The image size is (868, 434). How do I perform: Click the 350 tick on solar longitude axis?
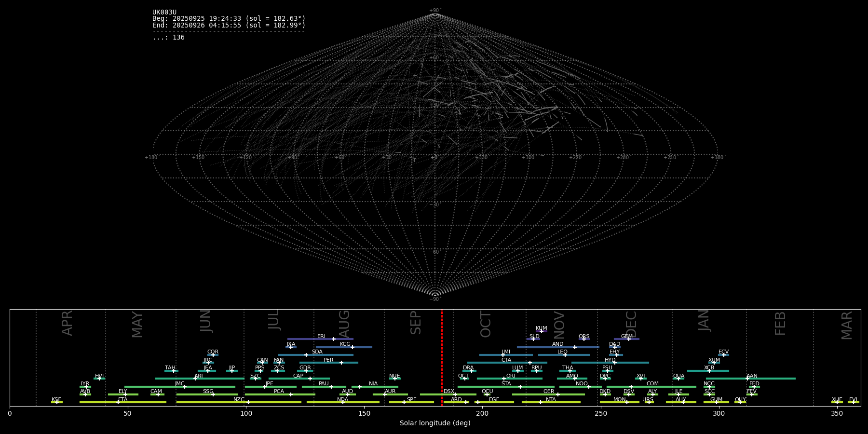pyautogui.click(x=837, y=413)
